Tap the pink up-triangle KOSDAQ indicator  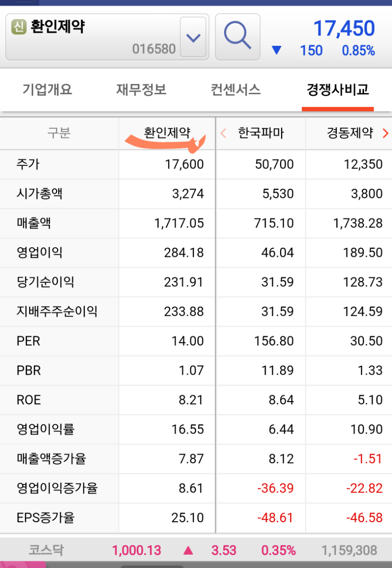pyautogui.click(x=188, y=550)
